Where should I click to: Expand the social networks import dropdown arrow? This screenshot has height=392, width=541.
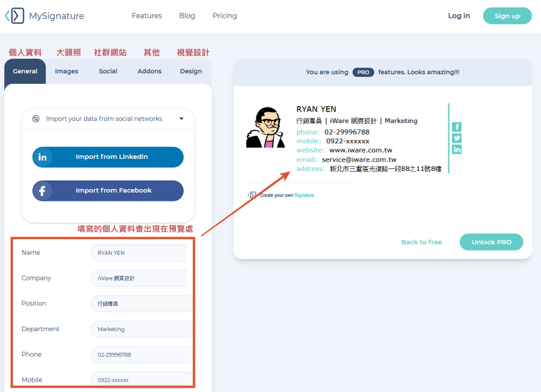pos(181,119)
